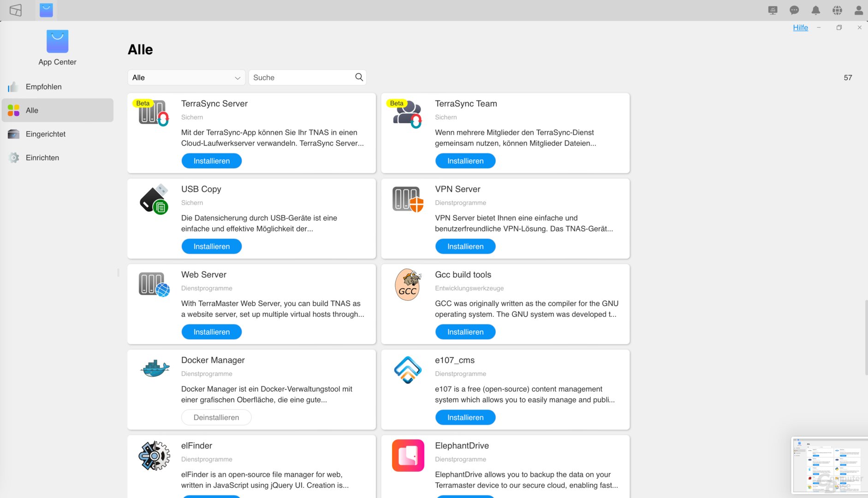Click the screenshot preview thumbnail
The height and width of the screenshot is (498, 868).
tap(828, 465)
